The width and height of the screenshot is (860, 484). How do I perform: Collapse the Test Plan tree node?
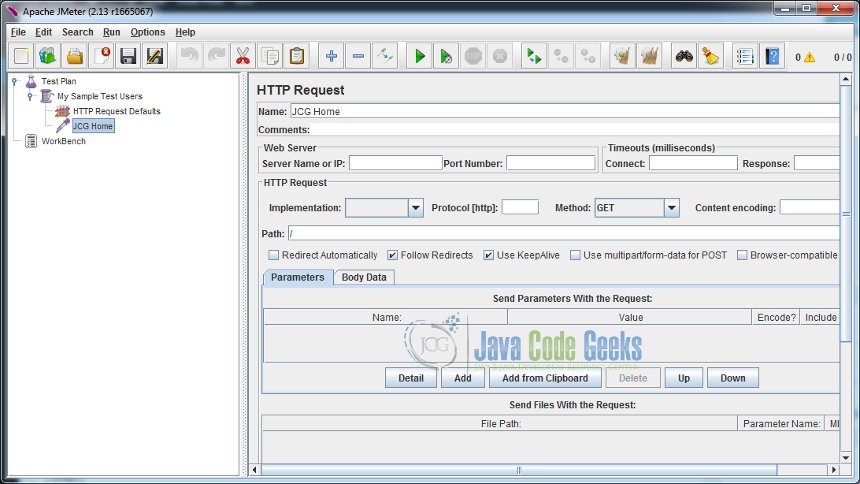click(x=15, y=81)
